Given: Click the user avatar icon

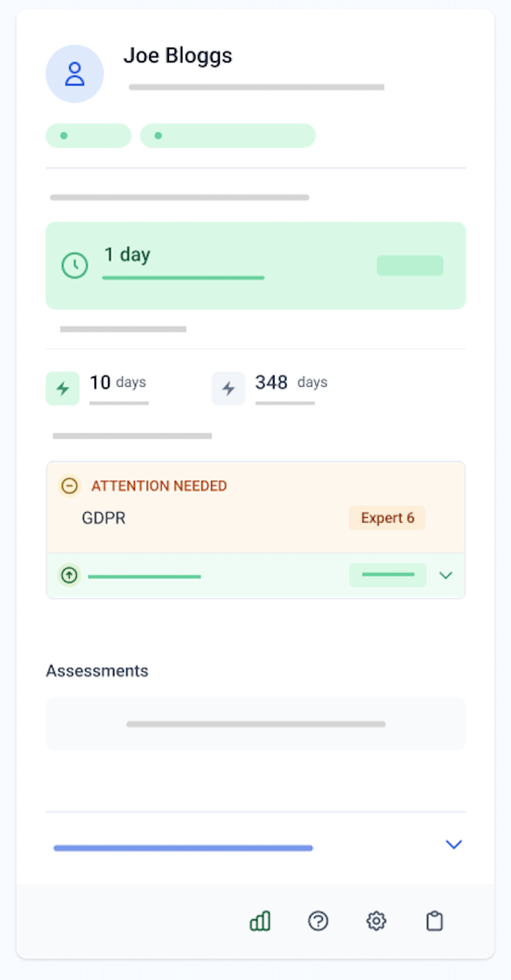Looking at the screenshot, I should pyautogui.click(x=75, y=74).
